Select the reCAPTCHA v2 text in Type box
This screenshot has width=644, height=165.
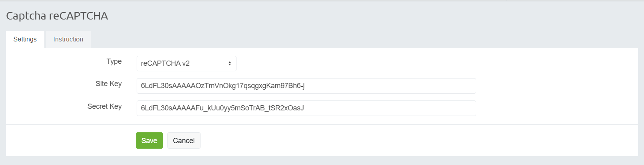coord(165,64)
